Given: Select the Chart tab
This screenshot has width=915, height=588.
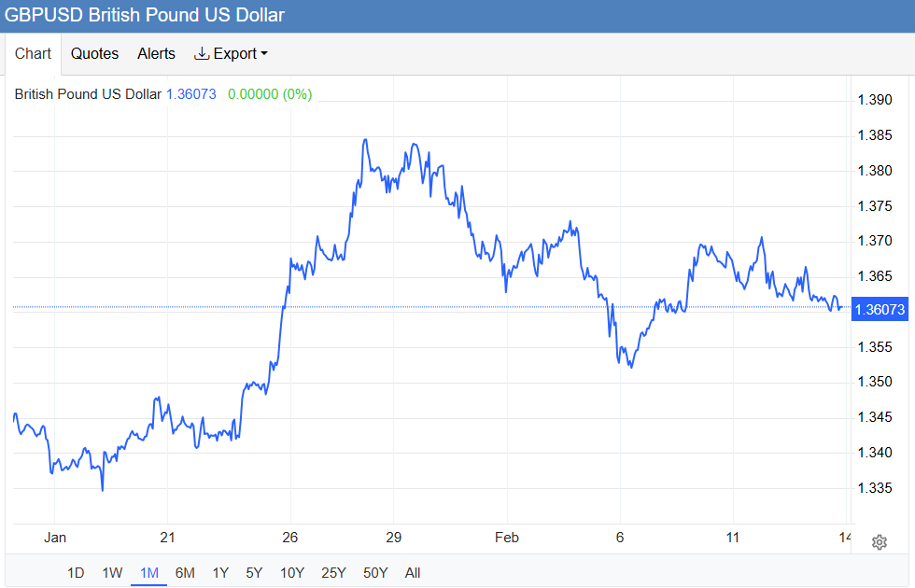Looking at the screenshot, I should click(x=33, y=54).
